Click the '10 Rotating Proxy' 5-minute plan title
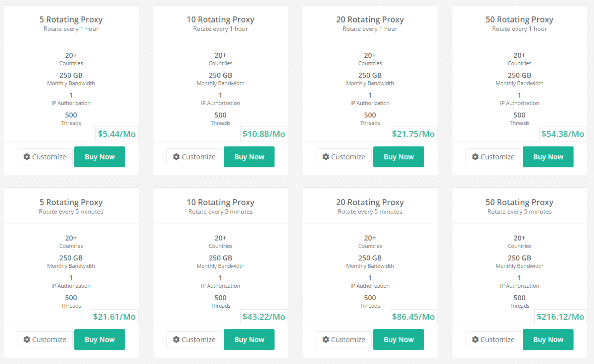Image resolution: width=594 pixels, height=364 pixels. pos(220,203)
